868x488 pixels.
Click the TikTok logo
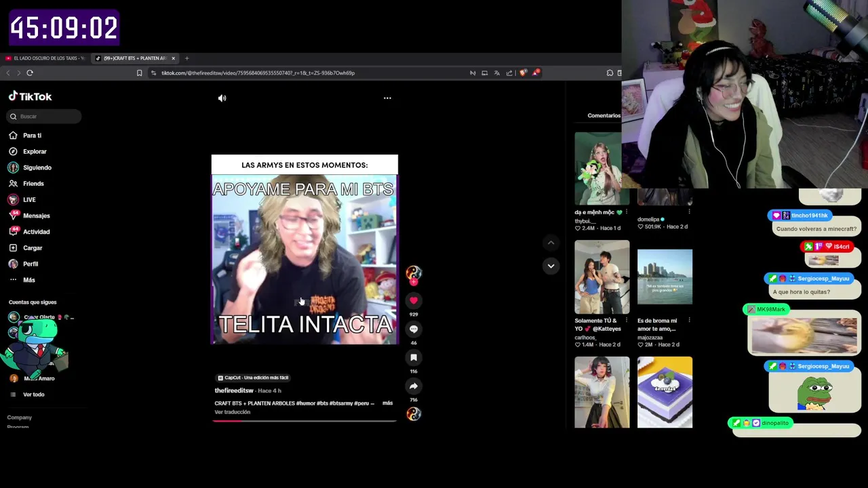tap(30, 96)
